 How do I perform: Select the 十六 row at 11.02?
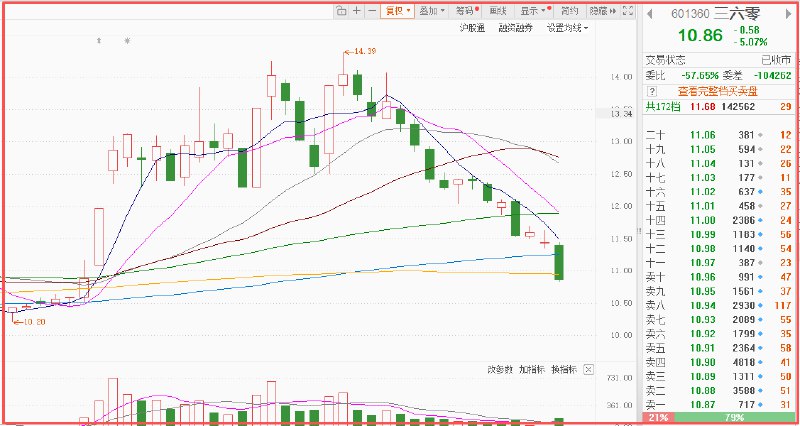click(x=718, y=192)
